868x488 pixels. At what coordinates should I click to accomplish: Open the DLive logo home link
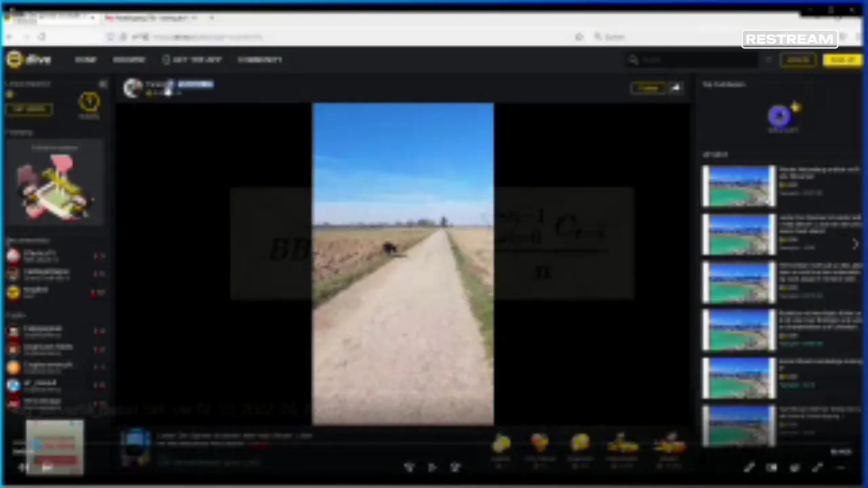coord(28,60)
